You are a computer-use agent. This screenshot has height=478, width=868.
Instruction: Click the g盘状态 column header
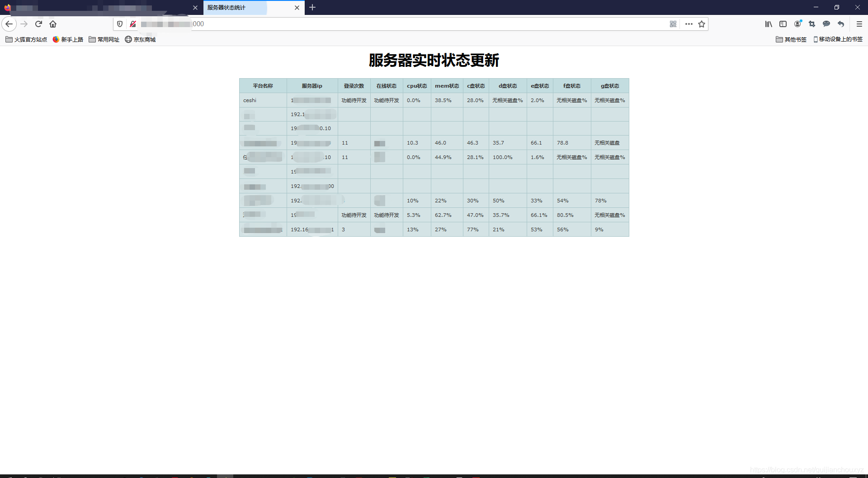[x=610, y=86]
